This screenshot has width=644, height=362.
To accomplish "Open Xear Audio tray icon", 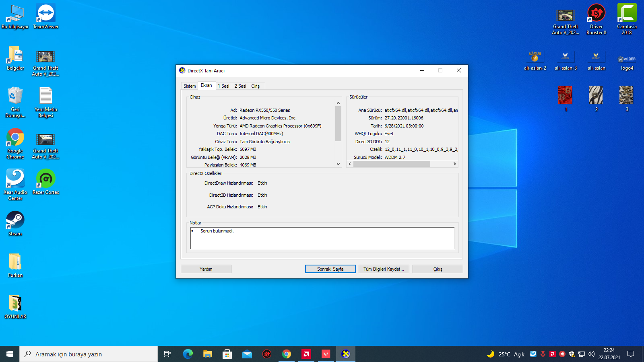I will [533, 354].
